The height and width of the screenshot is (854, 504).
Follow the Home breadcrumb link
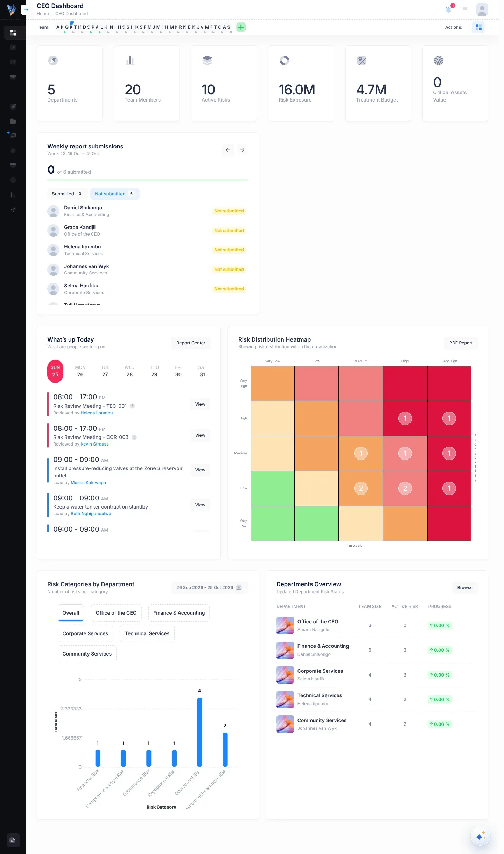click(x=43, y=14)
